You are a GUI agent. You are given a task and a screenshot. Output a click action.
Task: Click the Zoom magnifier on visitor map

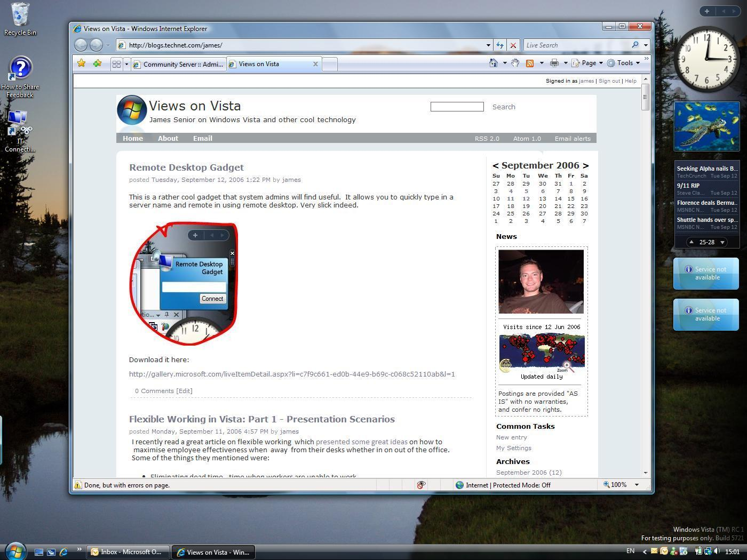567,365
